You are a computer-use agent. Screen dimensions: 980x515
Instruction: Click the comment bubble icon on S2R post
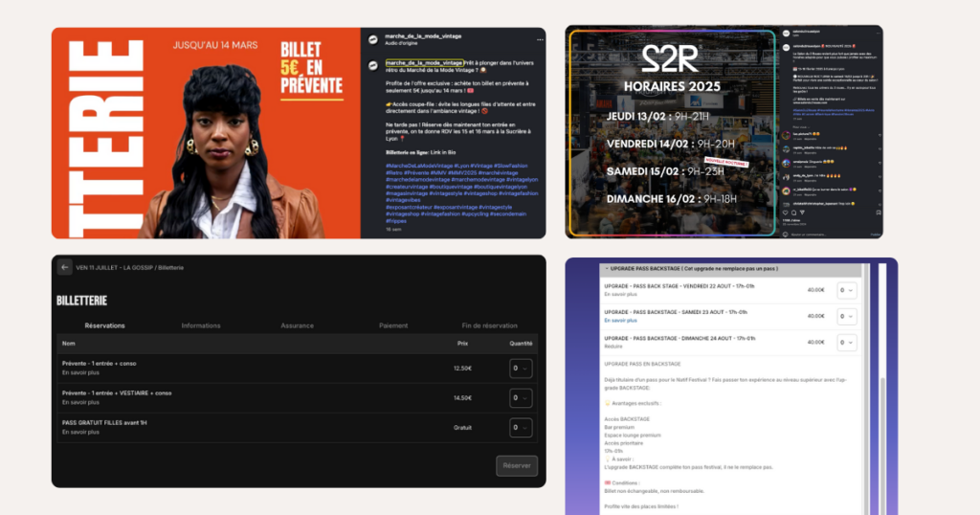coord(793,213)
